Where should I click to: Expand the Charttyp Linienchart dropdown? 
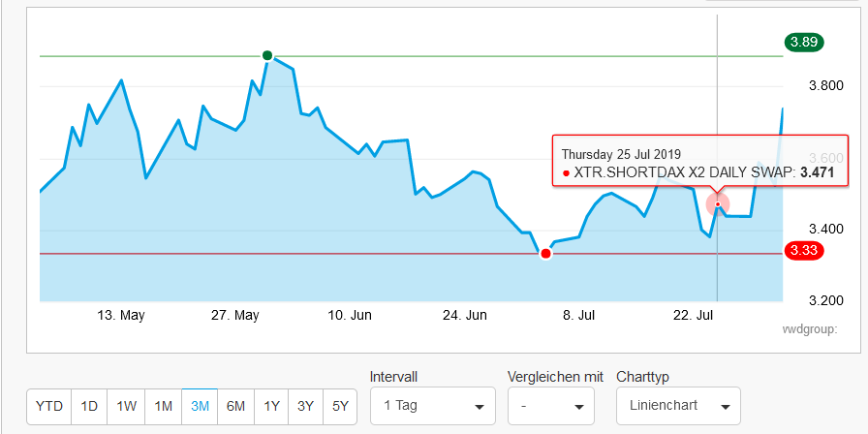[x=678, y=406]
